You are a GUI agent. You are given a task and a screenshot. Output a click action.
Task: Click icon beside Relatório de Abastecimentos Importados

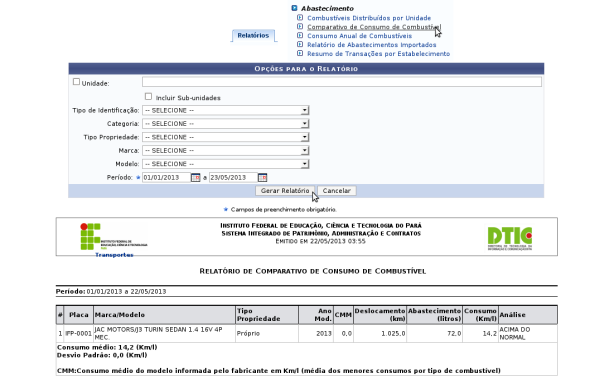click(300, 44)
